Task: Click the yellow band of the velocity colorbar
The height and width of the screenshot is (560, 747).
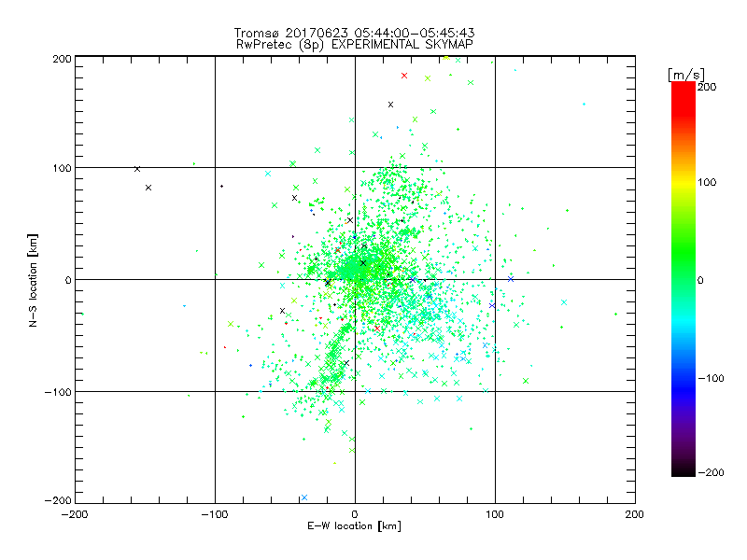Action: pyautogui.click(x=684, y=182)
